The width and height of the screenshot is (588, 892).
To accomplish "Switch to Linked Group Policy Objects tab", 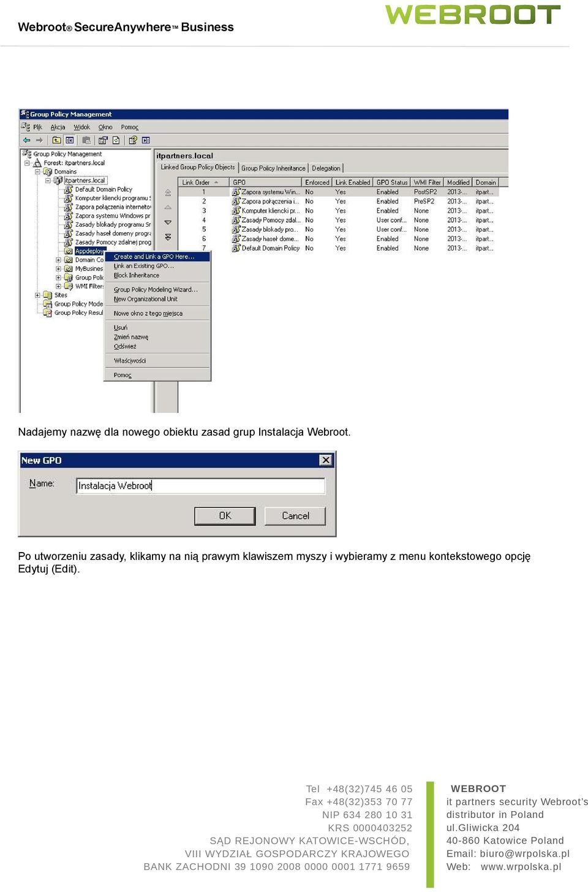I will [197, 167].
